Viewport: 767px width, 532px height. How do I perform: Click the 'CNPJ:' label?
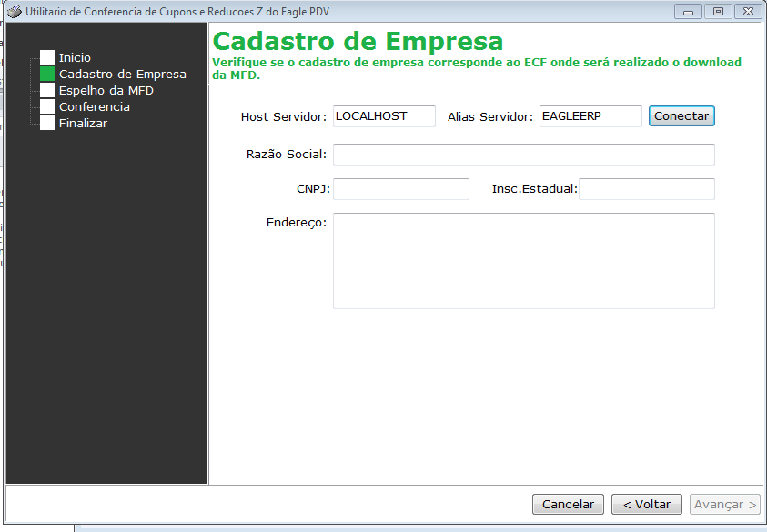coord(314,189)
